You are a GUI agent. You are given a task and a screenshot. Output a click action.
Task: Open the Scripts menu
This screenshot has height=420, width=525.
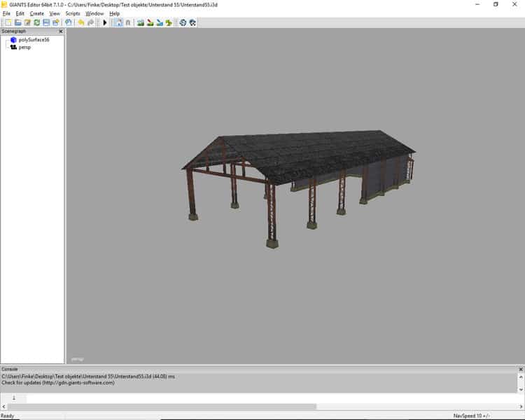73,13
